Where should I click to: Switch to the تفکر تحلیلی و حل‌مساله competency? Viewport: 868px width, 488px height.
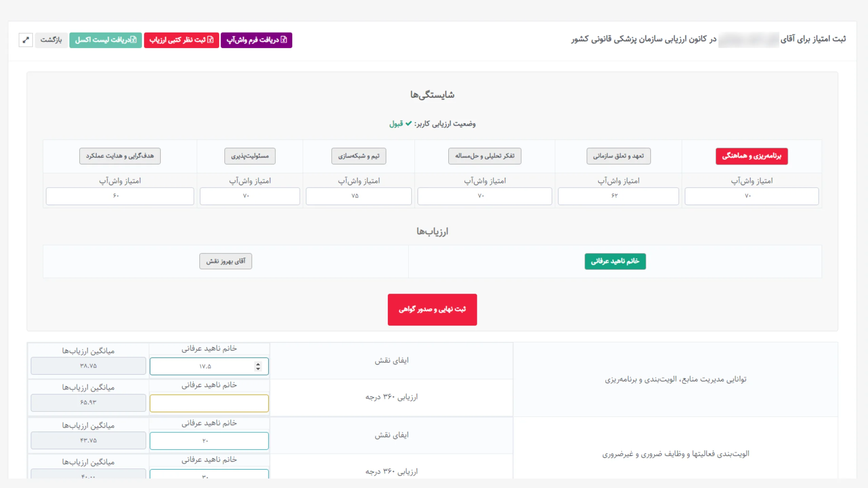[485, 156]
